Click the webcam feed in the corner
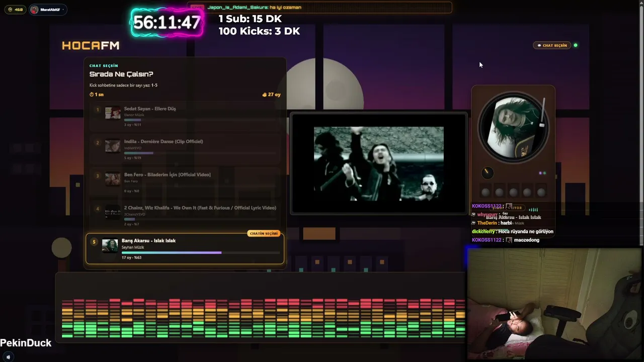The image size is (644, 362). coord(555,304)
